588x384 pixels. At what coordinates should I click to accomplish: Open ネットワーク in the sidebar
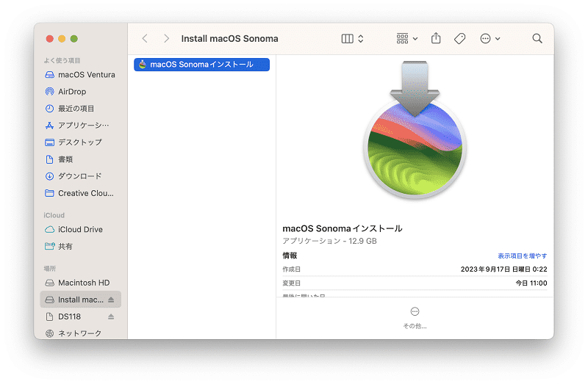pos(80,333)
